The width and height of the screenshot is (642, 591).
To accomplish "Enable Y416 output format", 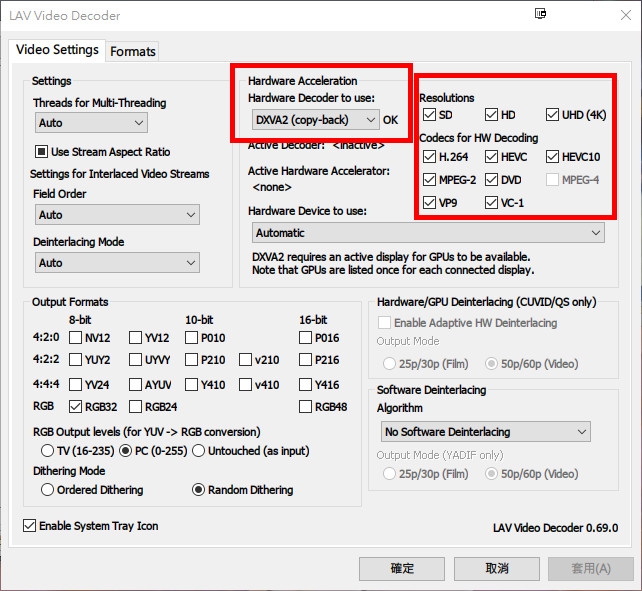I will pyautogui.click(x=305, y=385).
